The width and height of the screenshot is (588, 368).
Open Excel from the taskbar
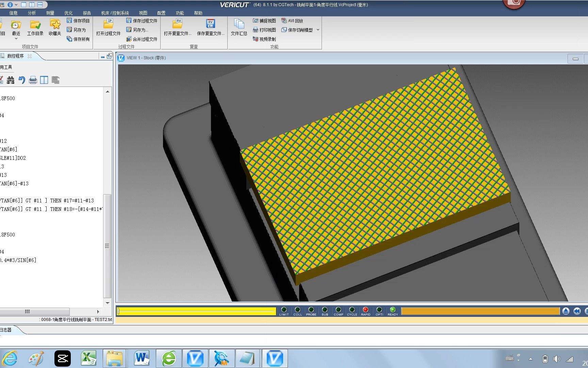89,358
